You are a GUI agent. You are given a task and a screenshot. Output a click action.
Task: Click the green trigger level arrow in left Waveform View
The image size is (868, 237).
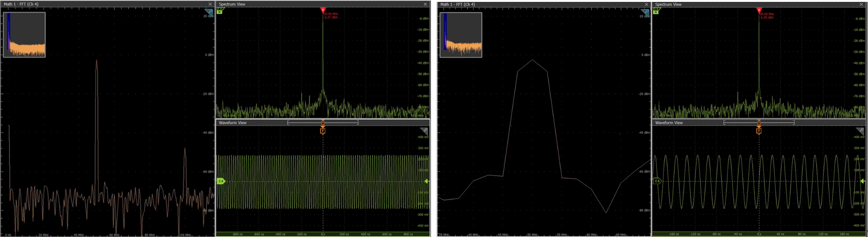pos(427,181)
